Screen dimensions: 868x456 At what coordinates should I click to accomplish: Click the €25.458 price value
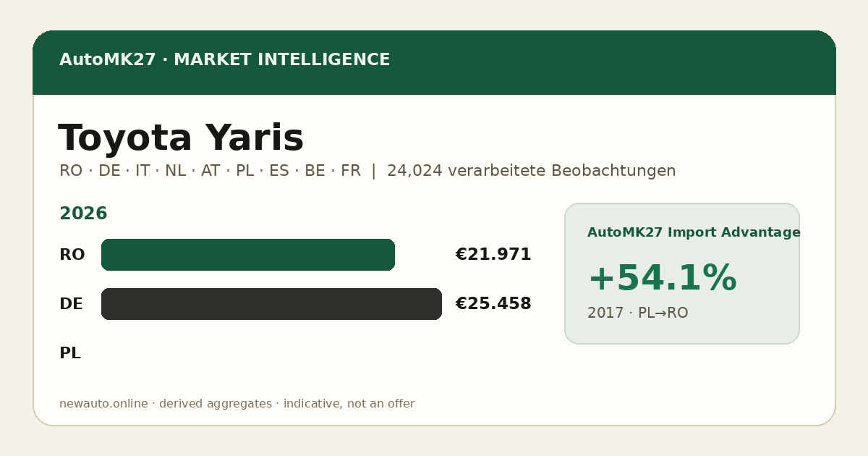[493, 304]
